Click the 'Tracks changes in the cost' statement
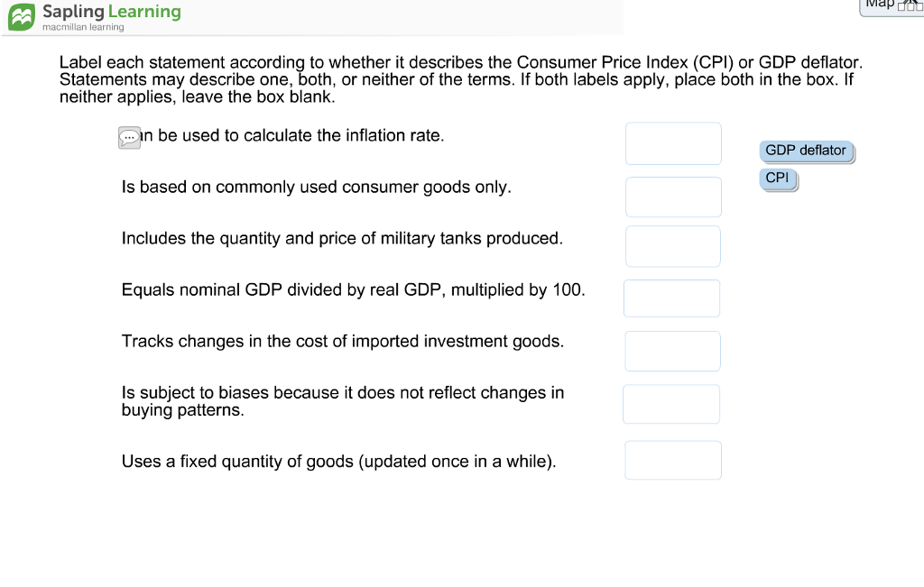 pyautogui.click(x=342, y=342)
